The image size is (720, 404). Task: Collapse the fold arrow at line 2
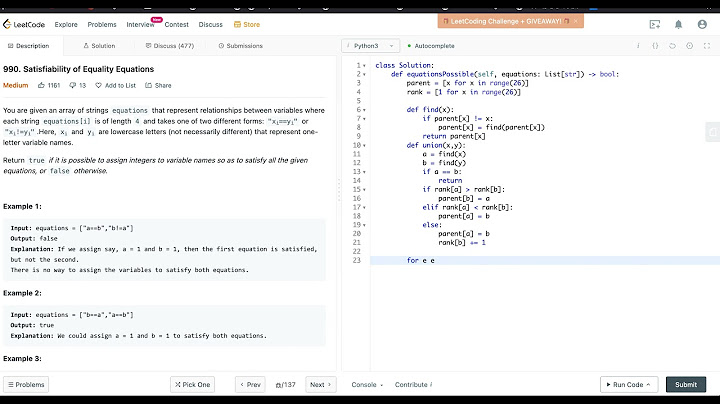pyautogui.click(x=365, y=74)
